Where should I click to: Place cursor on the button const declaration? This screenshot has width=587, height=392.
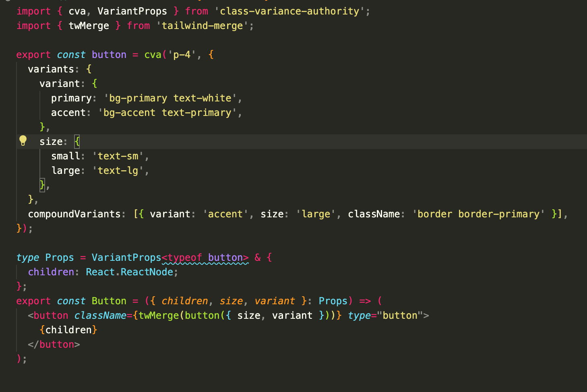[x=109, y=54]
